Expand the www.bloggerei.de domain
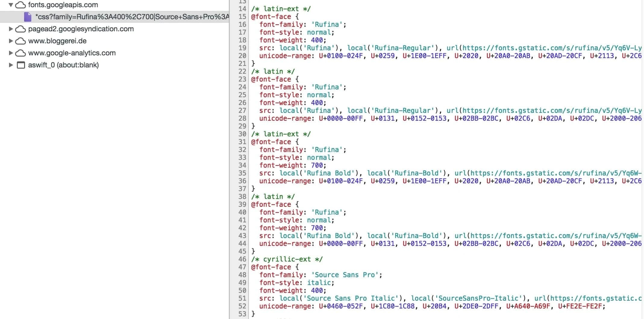The width and height of the screenshot is (644, 319). click(x=11, y=41)
